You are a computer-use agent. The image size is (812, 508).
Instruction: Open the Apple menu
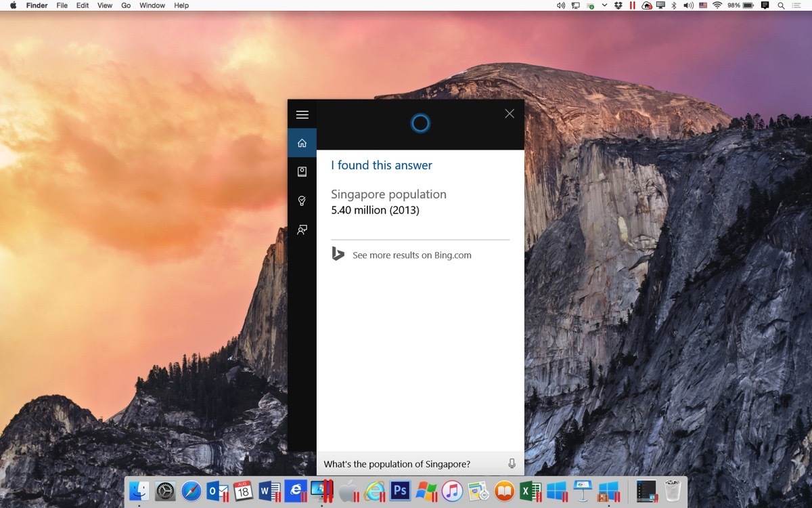[13, 5]
